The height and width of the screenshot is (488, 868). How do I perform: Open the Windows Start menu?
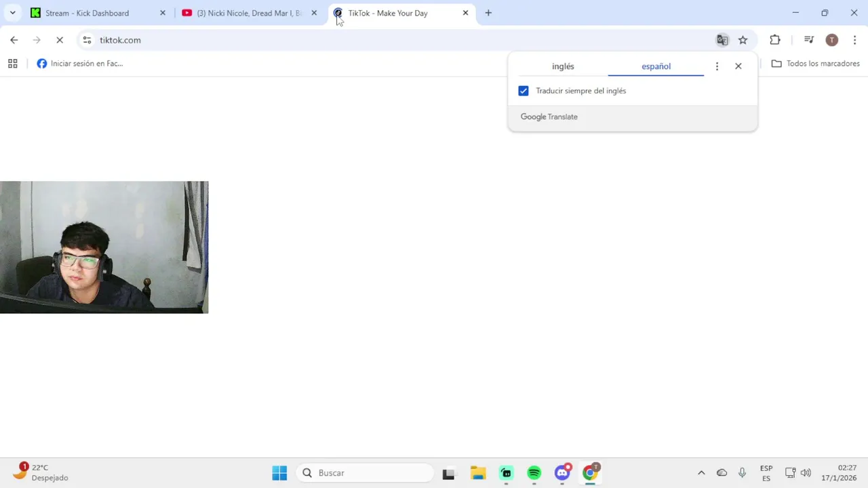coord(279,472)
